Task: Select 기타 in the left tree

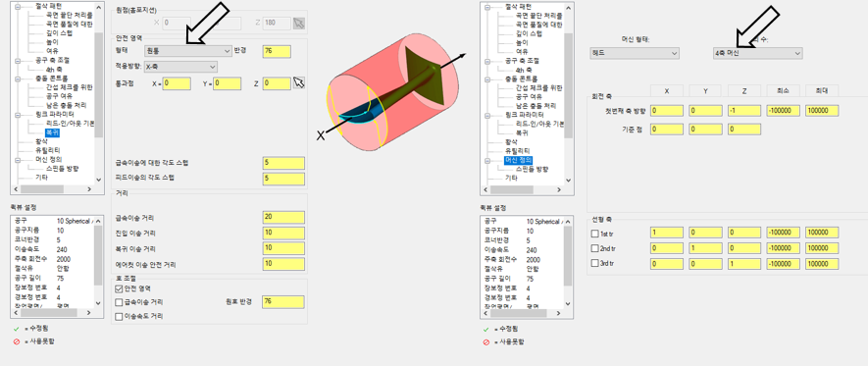Action: point(40,178)
